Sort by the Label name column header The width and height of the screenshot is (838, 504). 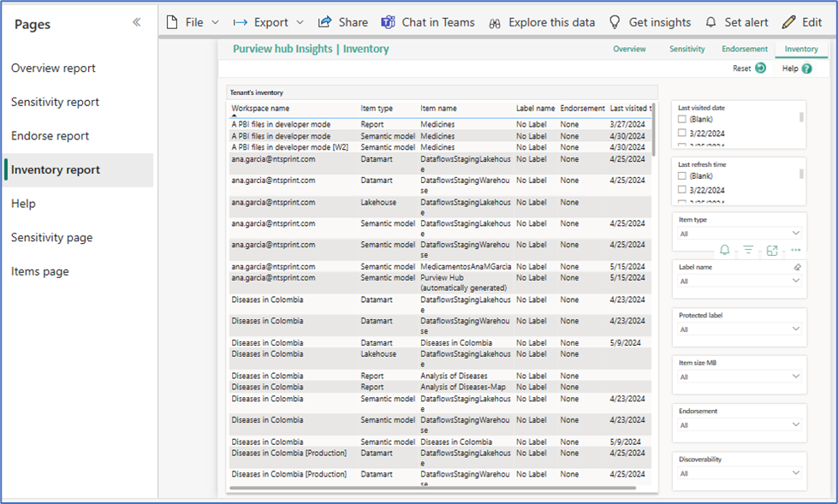coord(536,108)
